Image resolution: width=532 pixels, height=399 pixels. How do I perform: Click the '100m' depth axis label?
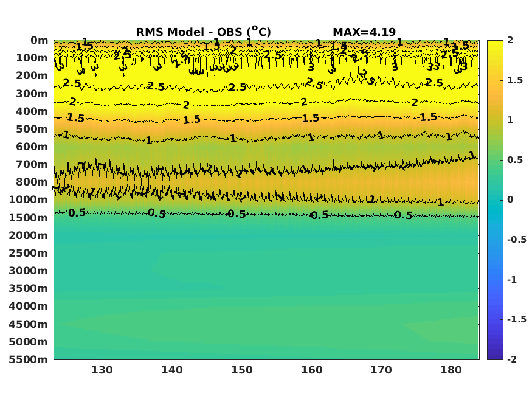pos(32,58)
